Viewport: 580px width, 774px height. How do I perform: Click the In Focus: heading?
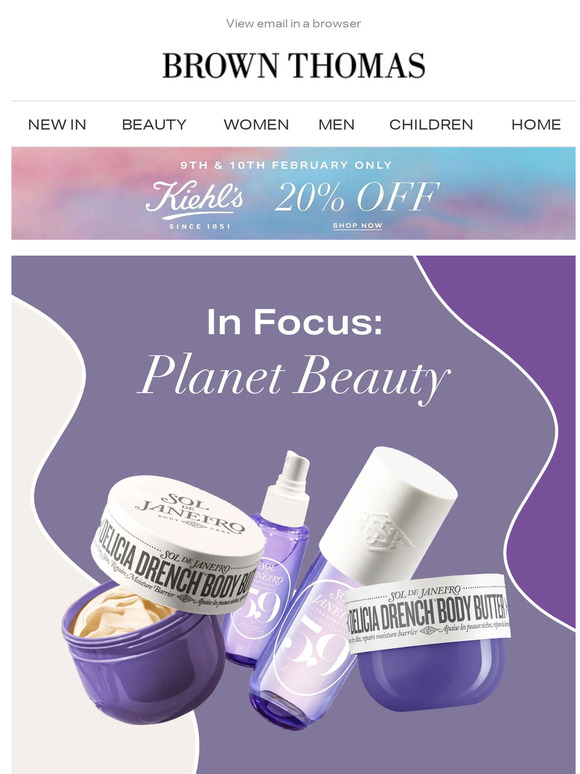tap(294, 321)
